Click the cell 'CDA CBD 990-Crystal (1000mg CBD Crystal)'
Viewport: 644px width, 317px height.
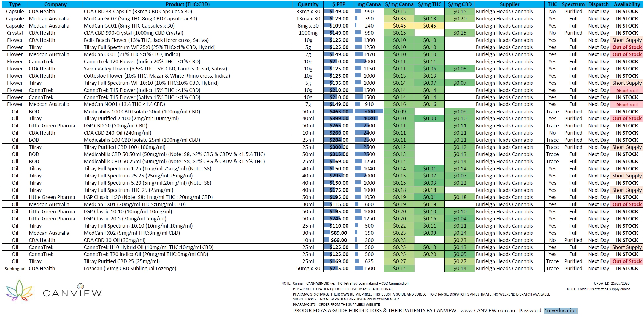pyautogui.click(x=188, y=33)
